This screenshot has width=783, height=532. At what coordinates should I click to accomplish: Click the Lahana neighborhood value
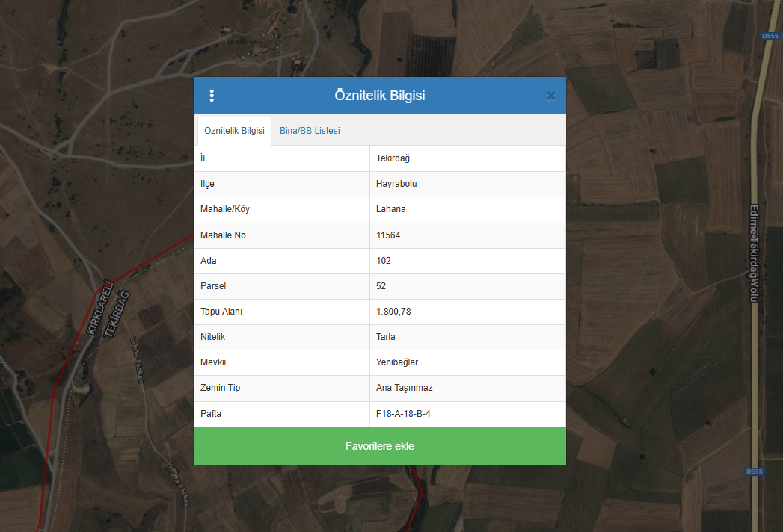(390, 209)
